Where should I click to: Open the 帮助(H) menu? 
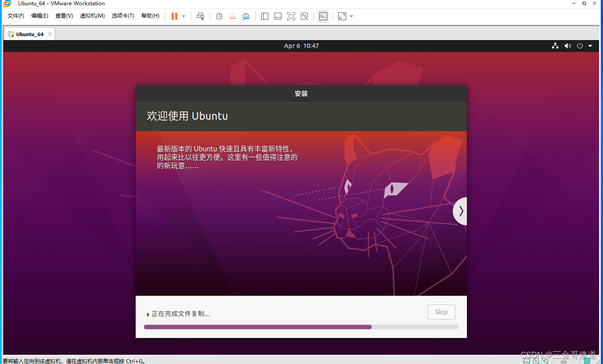pyautogui.click(x=150, y=16)
